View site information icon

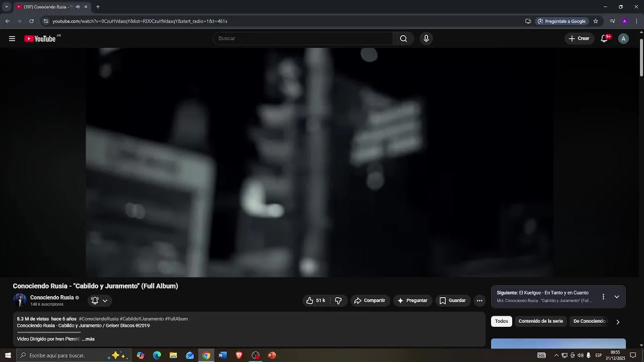(x=46, y=21)
